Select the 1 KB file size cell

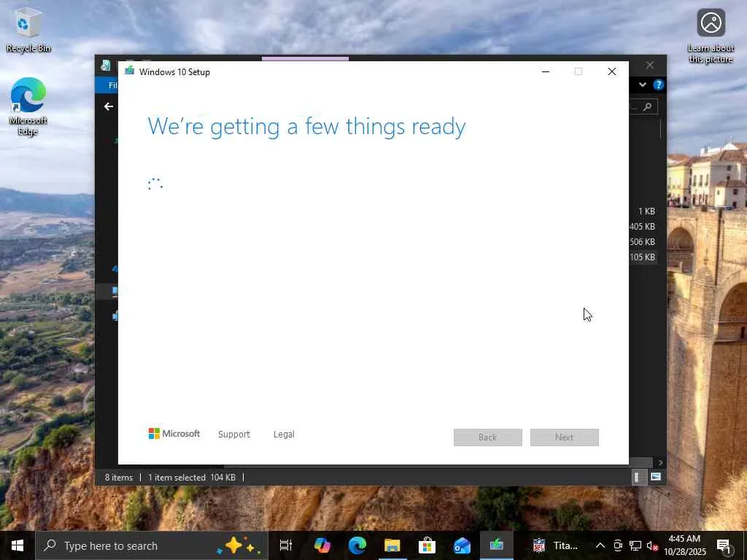coord(646,211)
